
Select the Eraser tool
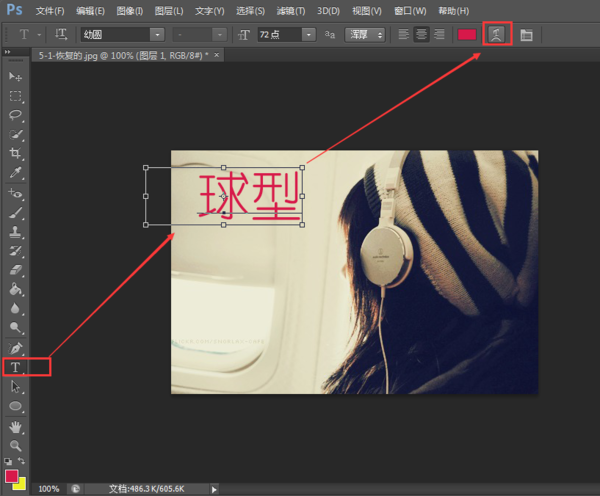pos(15,271)
